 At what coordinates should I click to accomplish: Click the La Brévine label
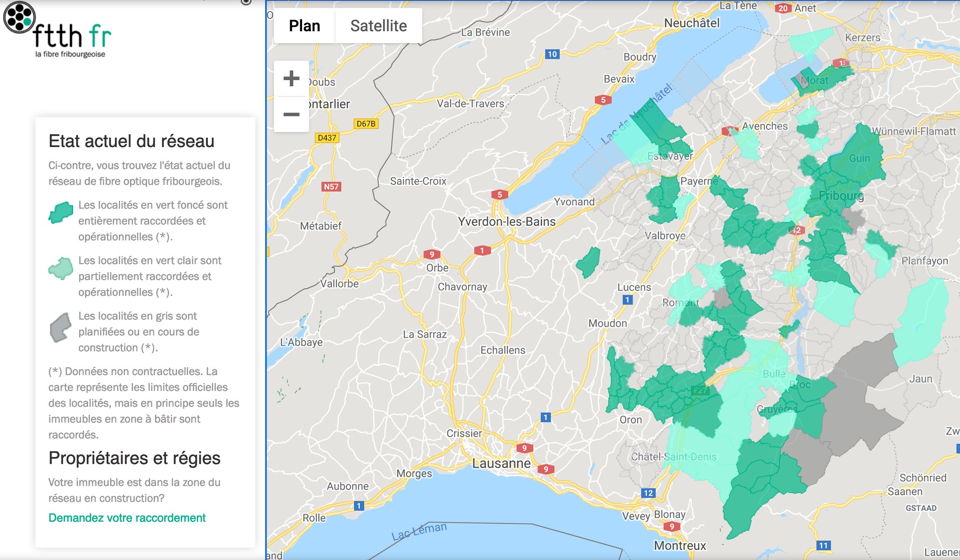click(486, 32)
